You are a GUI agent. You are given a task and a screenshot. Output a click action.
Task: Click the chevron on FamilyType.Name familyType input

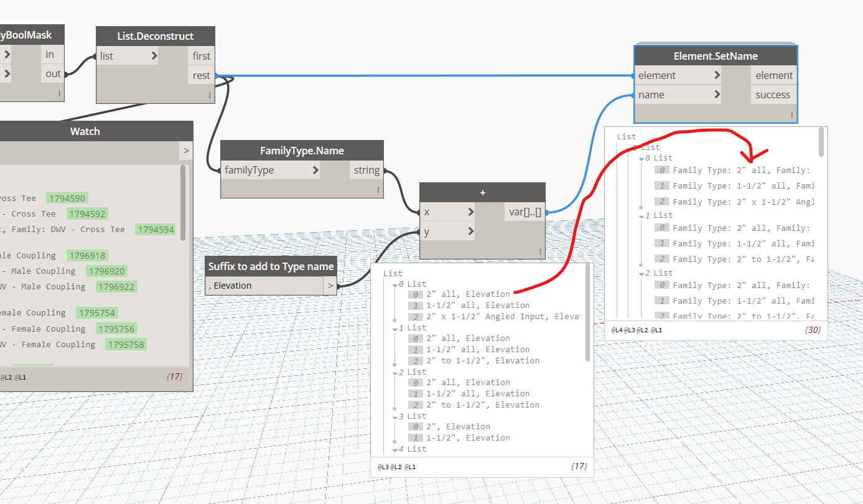pos(315,170)
